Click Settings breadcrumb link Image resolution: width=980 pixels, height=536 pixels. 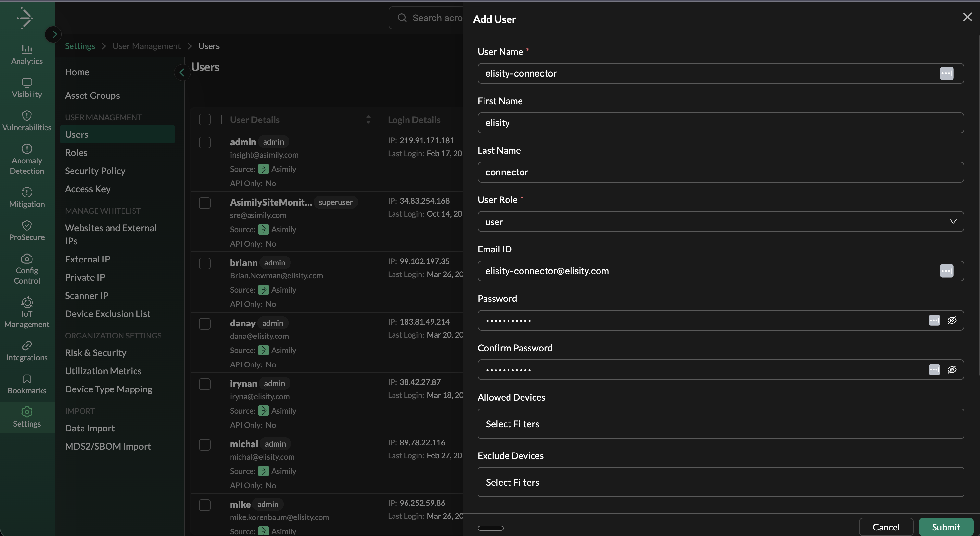(80, 46)
